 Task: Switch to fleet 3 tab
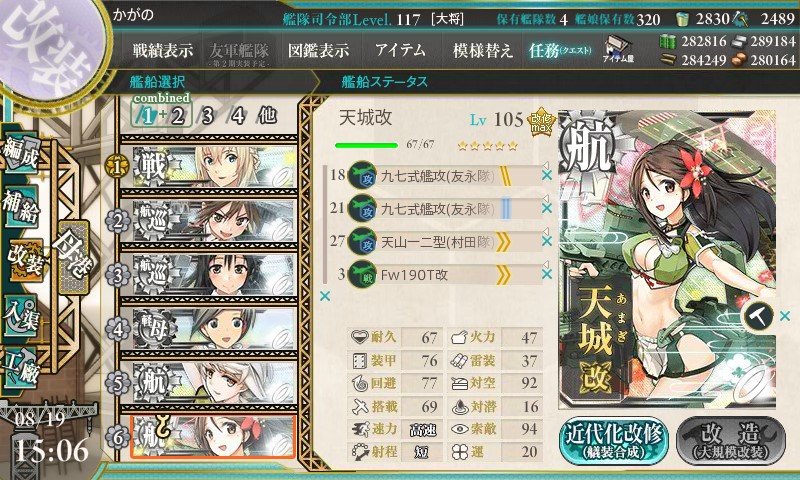[207, 116]
